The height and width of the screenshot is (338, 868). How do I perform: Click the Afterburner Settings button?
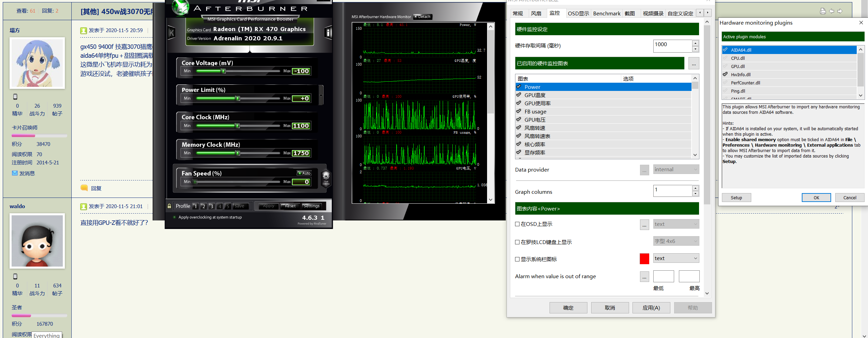[x=312, y=206]
